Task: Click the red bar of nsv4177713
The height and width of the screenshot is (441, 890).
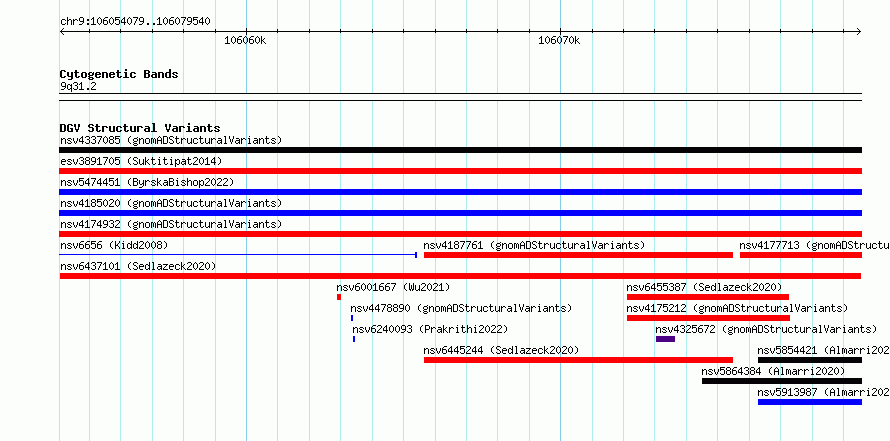Action: [801, 255]
